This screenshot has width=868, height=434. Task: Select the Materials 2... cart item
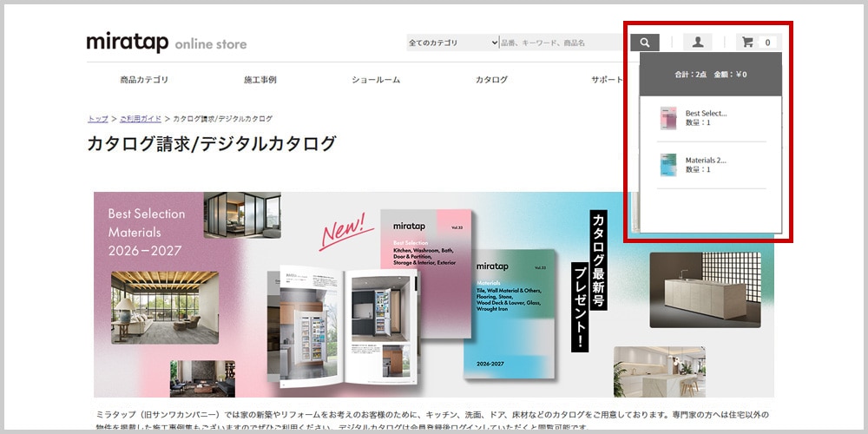pos(712,165)
